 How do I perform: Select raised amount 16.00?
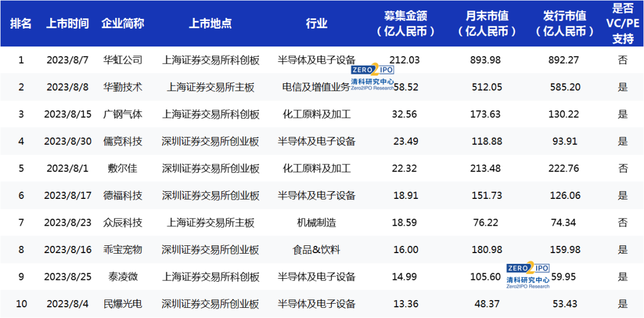[405, 250]
